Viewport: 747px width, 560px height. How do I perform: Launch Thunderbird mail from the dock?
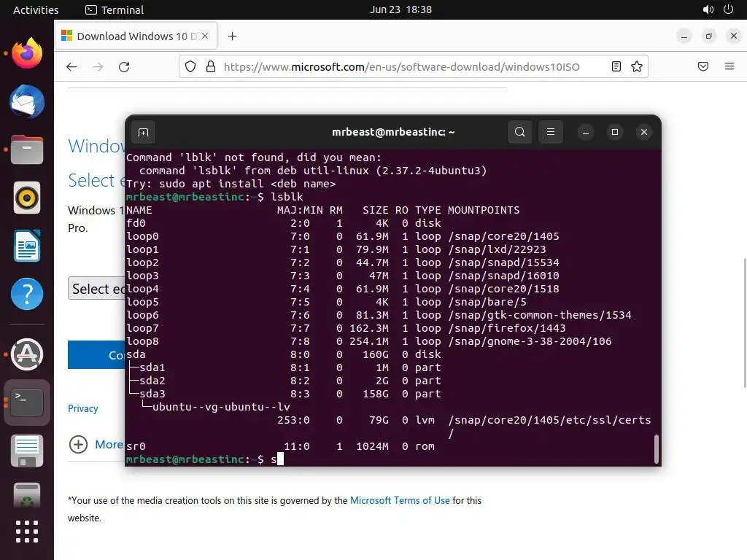[x=27, y=101]
